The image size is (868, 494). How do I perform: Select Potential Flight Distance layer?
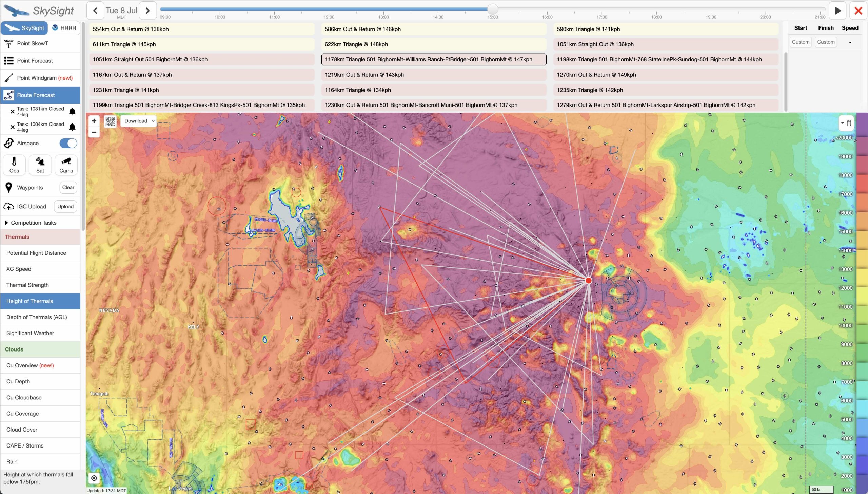[40, 253]
